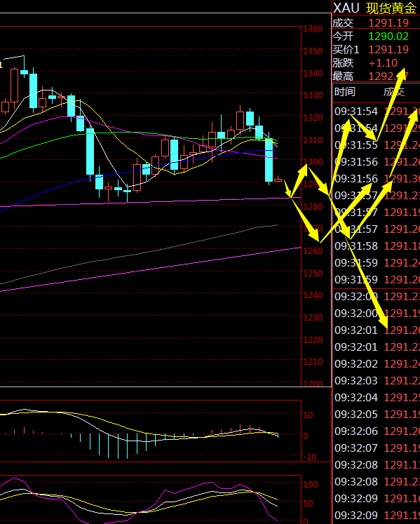Image resolution: width=420 pixels, height=524 pixels.
Task: Click the 今开 value 1290.02
Action: coord(388,36)
